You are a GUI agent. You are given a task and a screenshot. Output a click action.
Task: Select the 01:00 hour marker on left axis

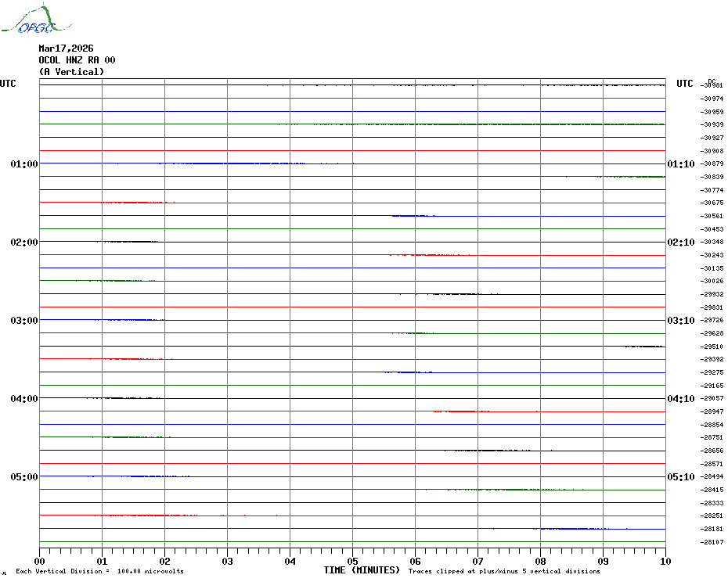pos(23,164)
